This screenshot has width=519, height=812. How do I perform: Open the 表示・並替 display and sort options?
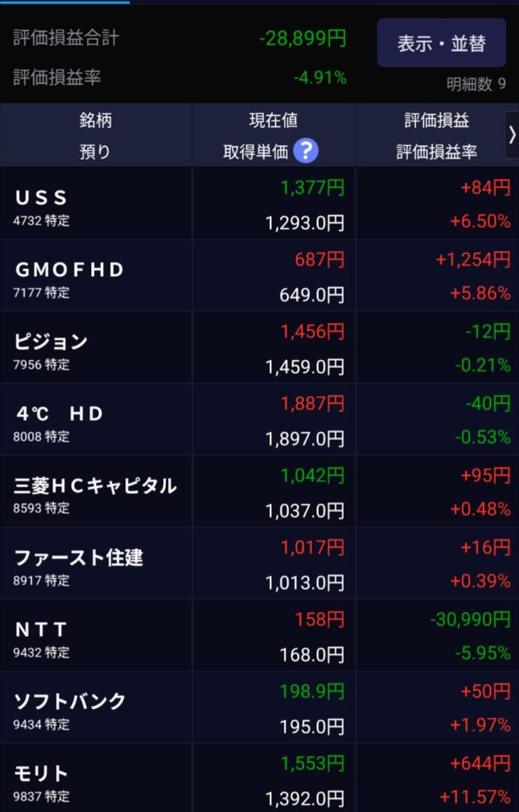coord(441,43)
